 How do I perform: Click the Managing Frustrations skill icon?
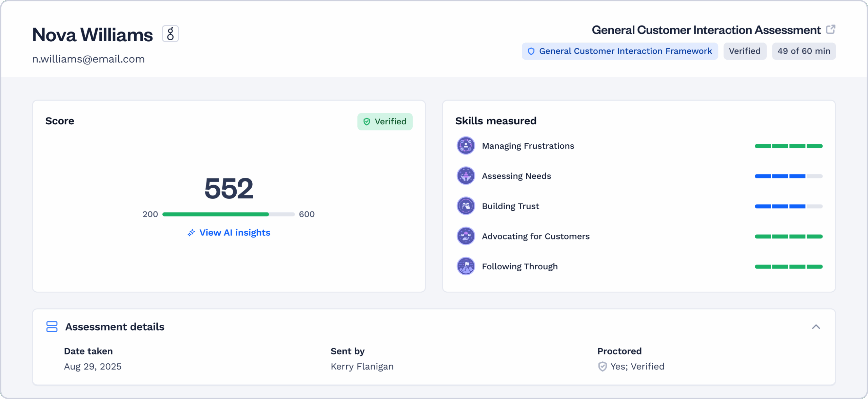tap(466, 146)
